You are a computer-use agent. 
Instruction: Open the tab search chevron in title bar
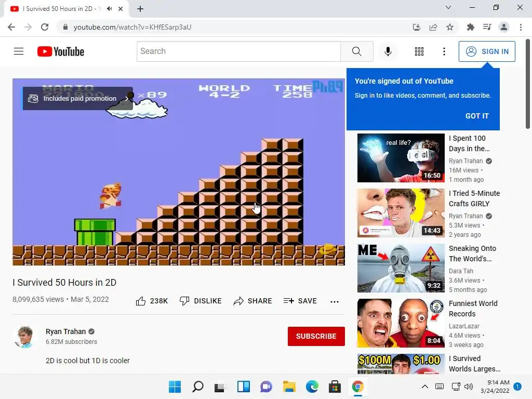[x=448, y=7]
